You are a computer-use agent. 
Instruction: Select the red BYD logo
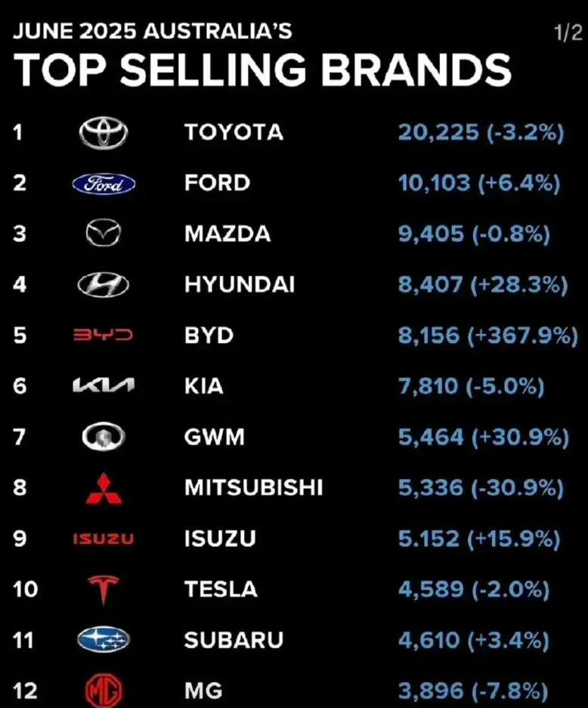point(104,335)
